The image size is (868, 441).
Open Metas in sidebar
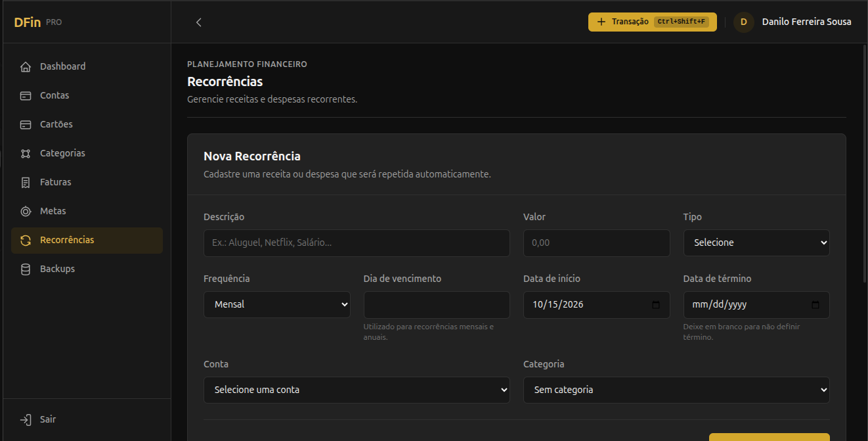click(87, 211)
